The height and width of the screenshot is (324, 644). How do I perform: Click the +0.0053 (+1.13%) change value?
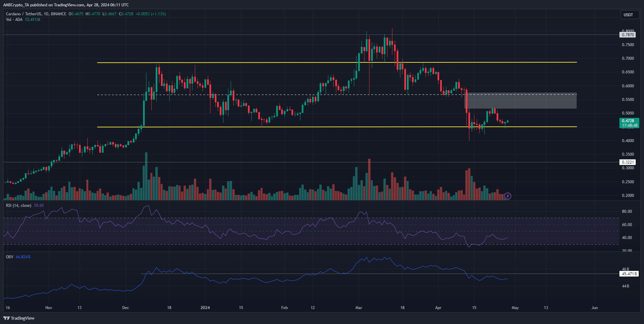point(151,14)
